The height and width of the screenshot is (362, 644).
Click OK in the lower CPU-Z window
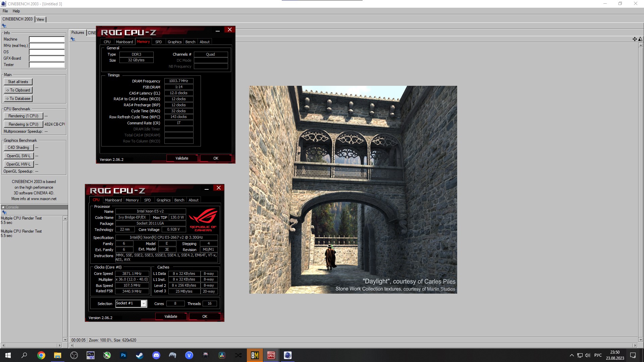click(x=205, y=316)
